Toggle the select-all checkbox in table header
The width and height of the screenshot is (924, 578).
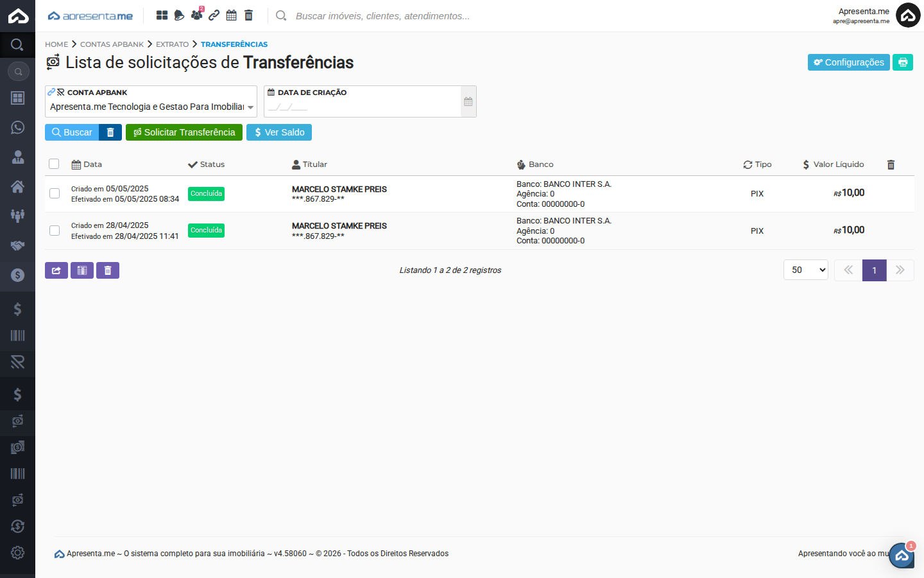point(54,164)
